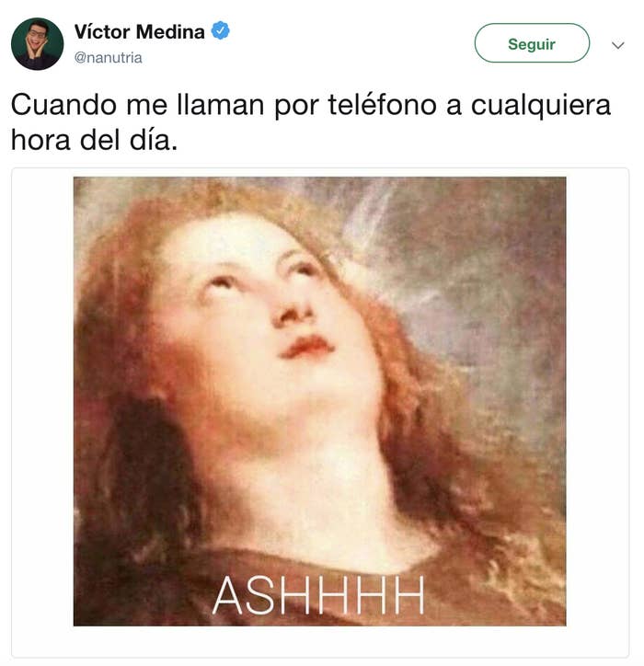The width and height of the screenshot is (644, 666).
Task: Open the painting meme image
Action: point(319,401)
